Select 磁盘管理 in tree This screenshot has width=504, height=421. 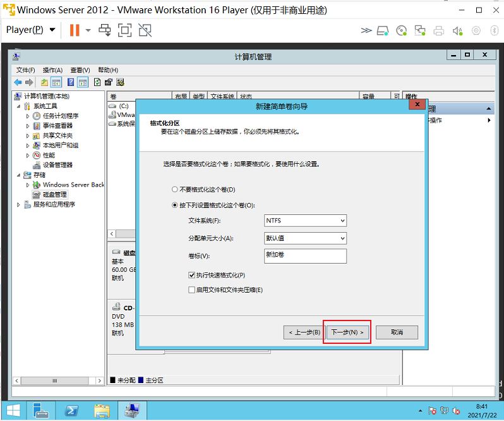(x=55, y=195)
